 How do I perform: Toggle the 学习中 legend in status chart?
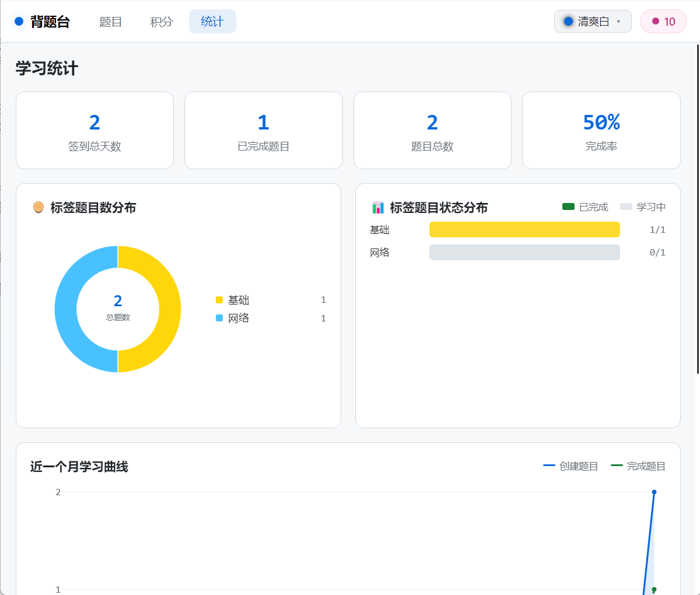click(x=643, y=207)
